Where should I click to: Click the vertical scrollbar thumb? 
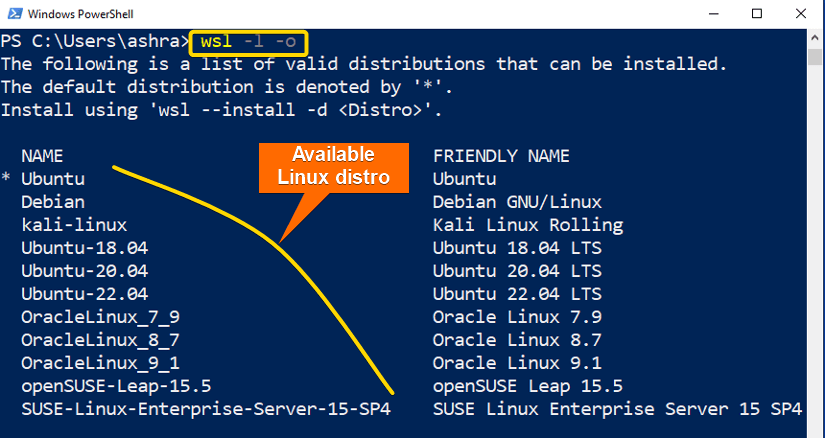[x=815, y=56]
